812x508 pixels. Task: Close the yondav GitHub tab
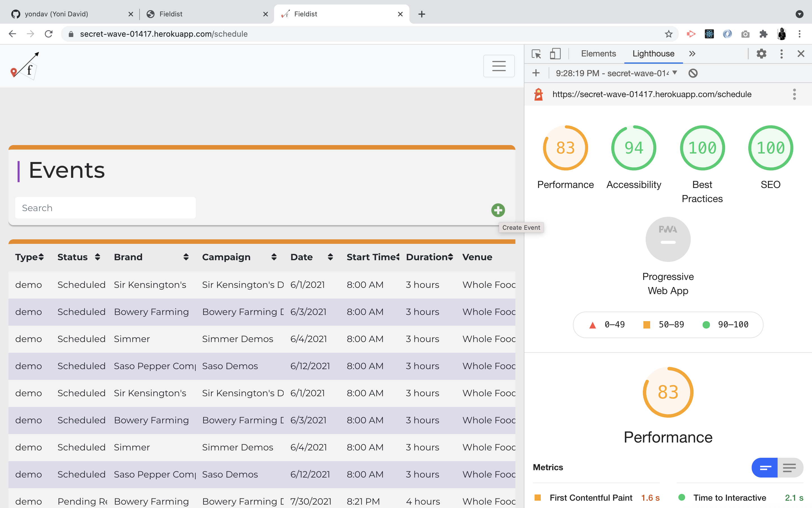(131, 14)
